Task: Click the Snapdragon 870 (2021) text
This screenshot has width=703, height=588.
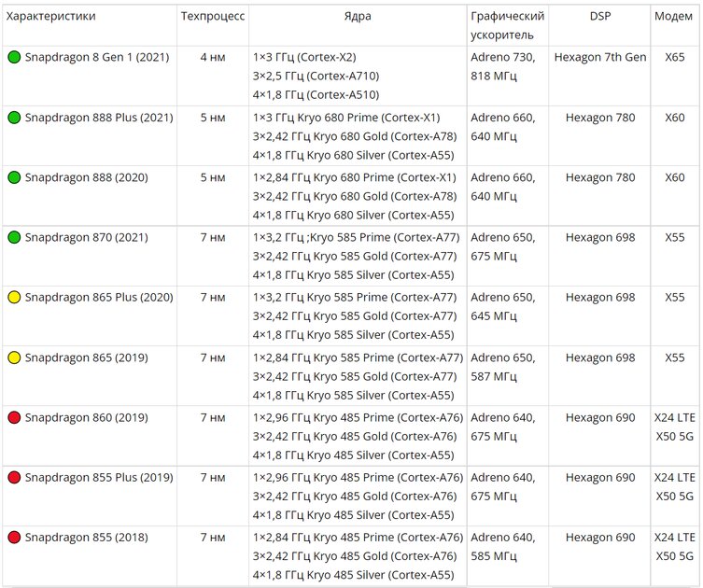Action: click(84, 238)
